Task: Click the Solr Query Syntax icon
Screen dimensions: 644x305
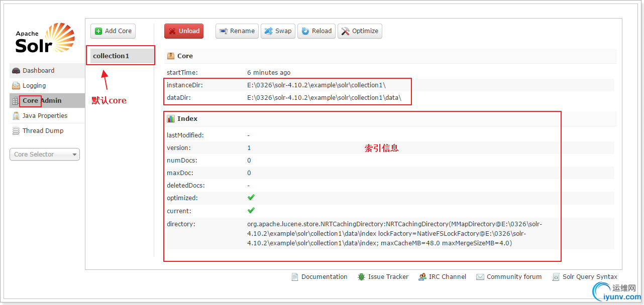Action: [x=556, y=277]
